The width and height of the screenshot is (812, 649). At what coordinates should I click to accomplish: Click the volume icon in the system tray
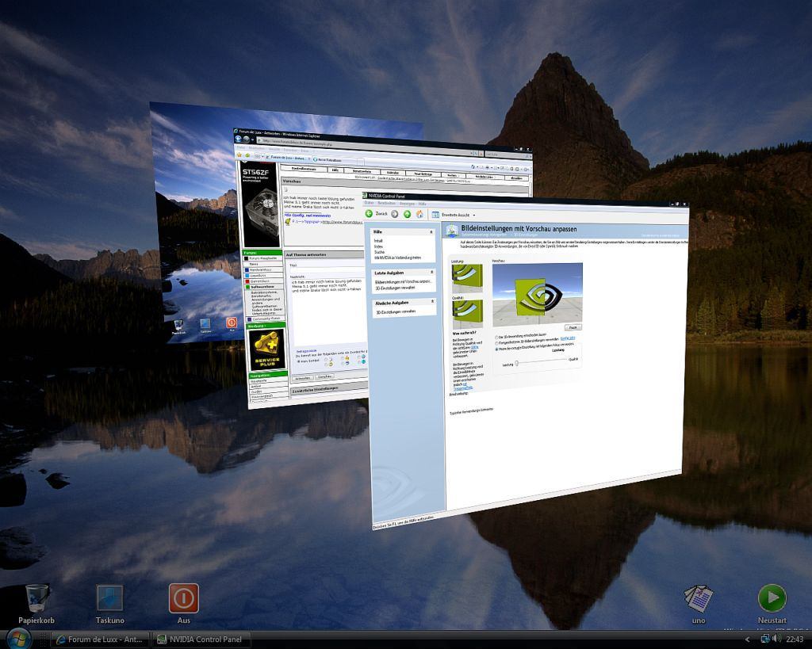click(776, 639)
